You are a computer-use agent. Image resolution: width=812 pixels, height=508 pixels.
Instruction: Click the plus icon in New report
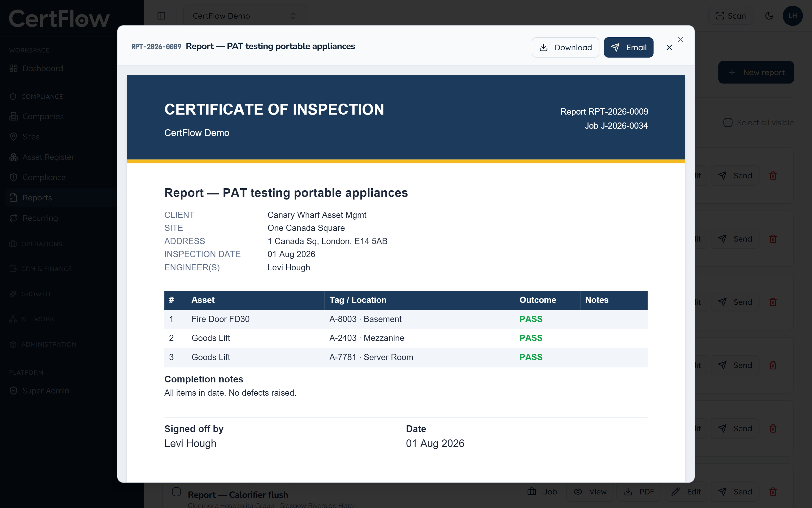732,72
